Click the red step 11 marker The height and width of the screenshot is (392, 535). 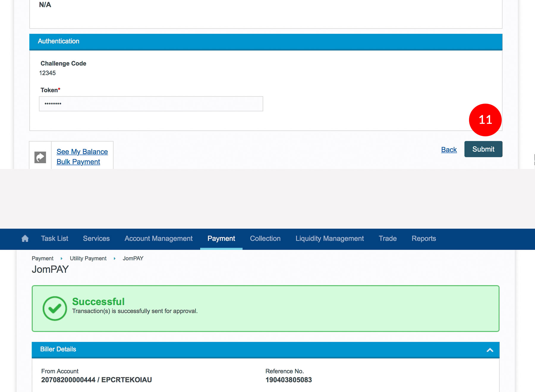485,120
